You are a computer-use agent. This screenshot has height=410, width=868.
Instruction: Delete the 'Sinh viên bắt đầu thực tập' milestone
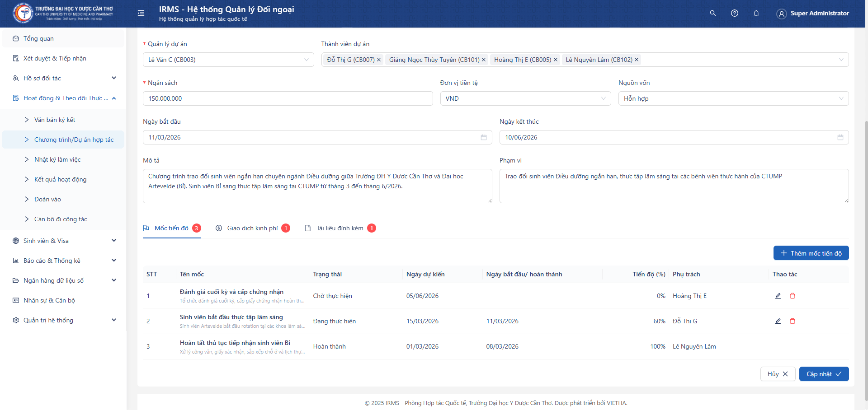(x=793, y=321)
